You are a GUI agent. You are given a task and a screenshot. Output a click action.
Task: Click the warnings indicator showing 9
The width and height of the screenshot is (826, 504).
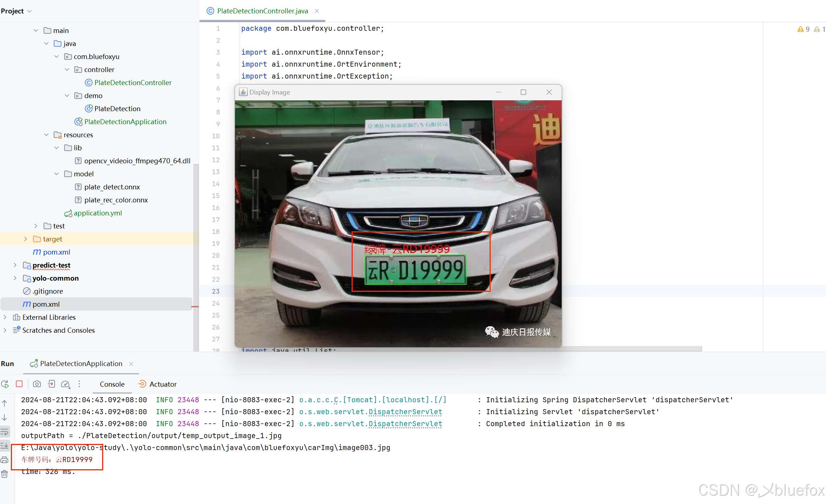[804, 29]
